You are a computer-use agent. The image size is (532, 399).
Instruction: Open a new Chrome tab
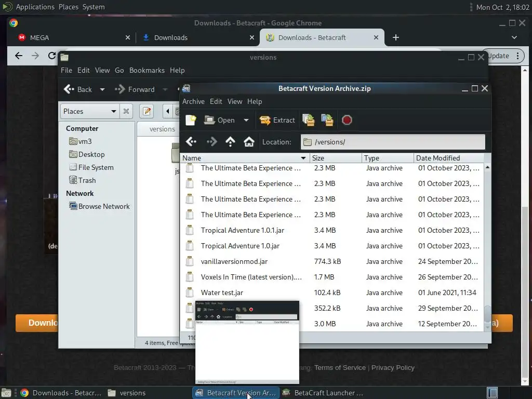(395, 37)
